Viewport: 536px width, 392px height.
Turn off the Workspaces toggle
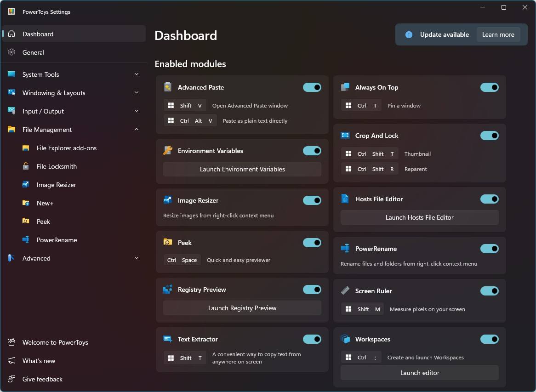coord(490,339)
